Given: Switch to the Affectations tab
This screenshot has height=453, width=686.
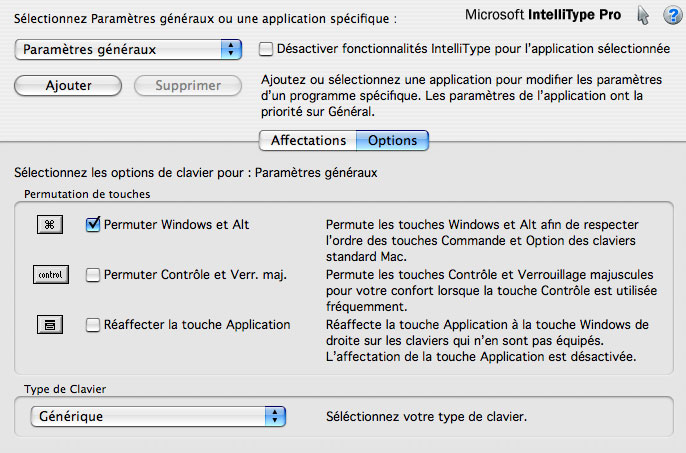Looking at the screenshot, I should coord(308,140).
